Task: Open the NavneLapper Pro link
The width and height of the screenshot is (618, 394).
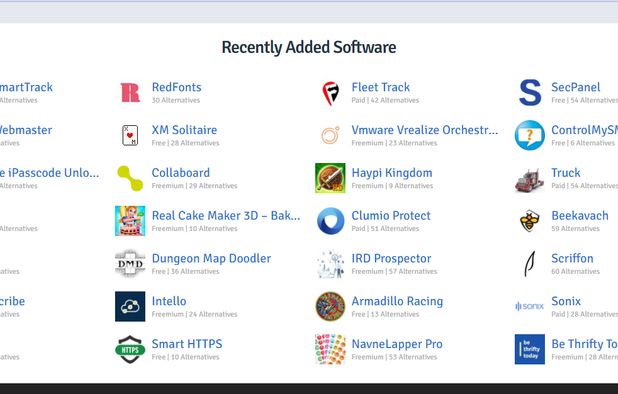Action: pos(397,344)
